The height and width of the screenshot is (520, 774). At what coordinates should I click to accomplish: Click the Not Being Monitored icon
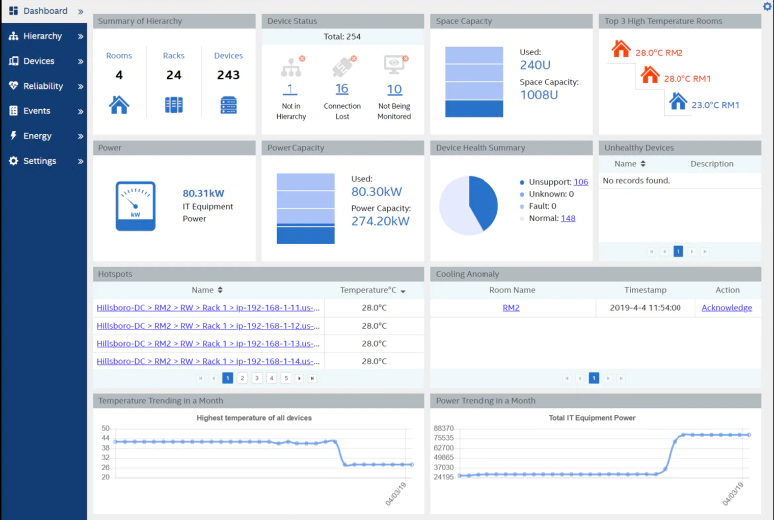point(394,66)
